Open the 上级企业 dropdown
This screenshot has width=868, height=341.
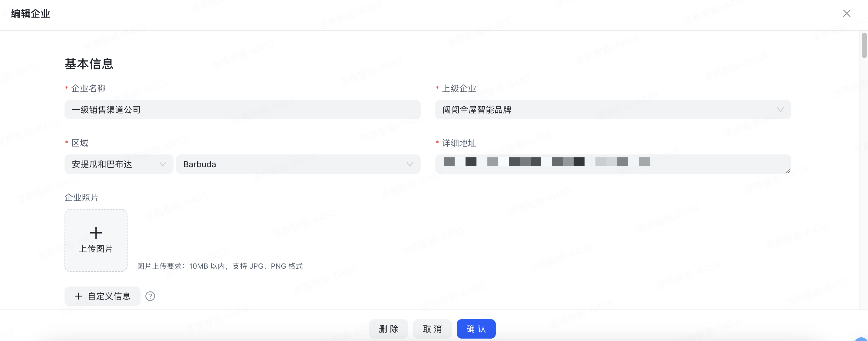(x=613, y=110)
